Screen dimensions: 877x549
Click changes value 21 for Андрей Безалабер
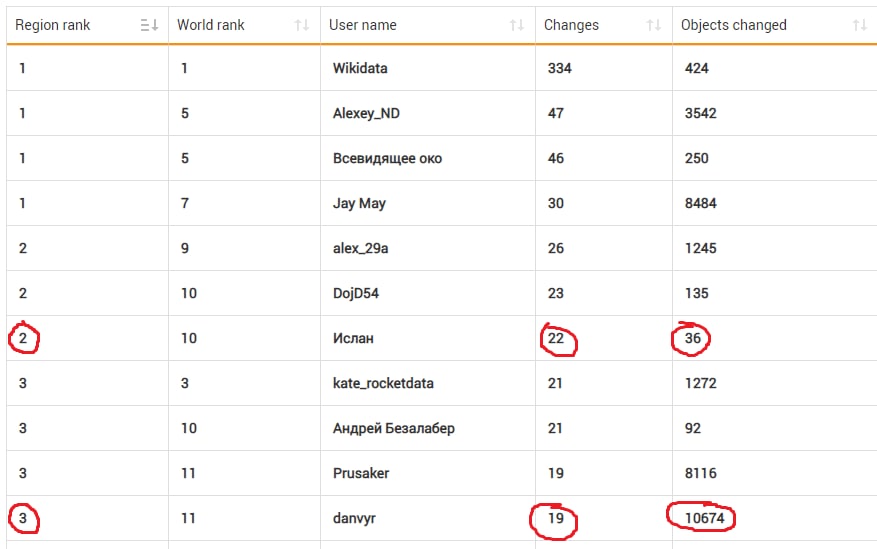[x=555, y=428]
